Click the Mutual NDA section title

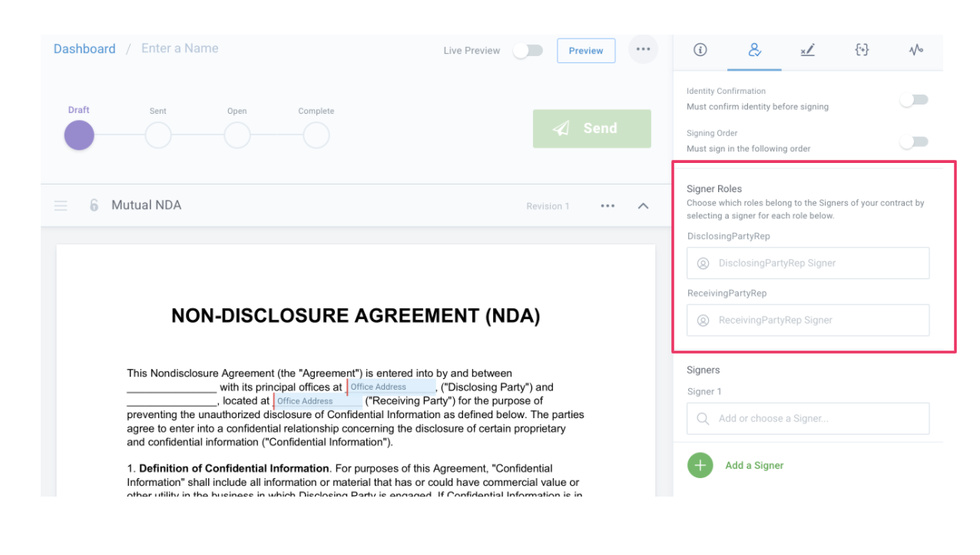pyautogui.click(x=146, y=205)
